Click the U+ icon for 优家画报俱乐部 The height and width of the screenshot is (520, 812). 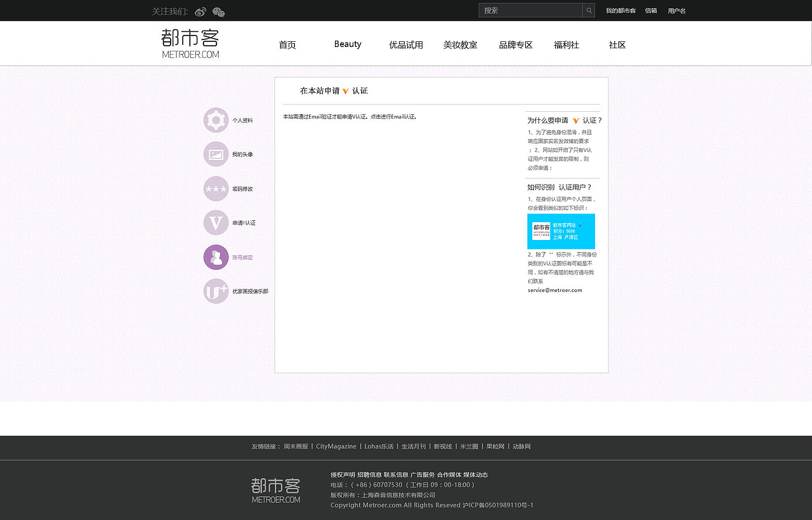[216, 291]
